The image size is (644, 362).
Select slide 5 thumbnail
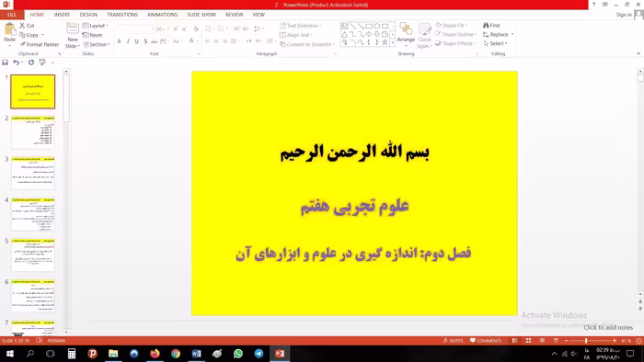[x=33, y=255]
